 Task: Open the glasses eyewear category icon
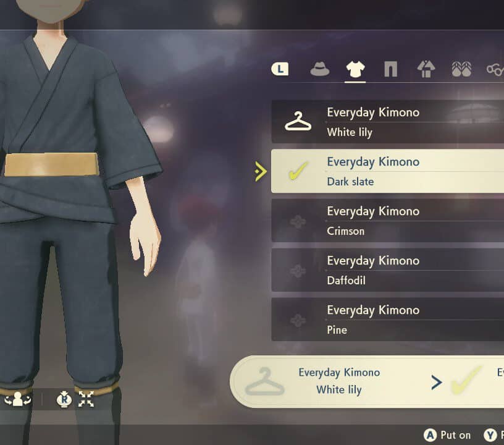point(495,69)
